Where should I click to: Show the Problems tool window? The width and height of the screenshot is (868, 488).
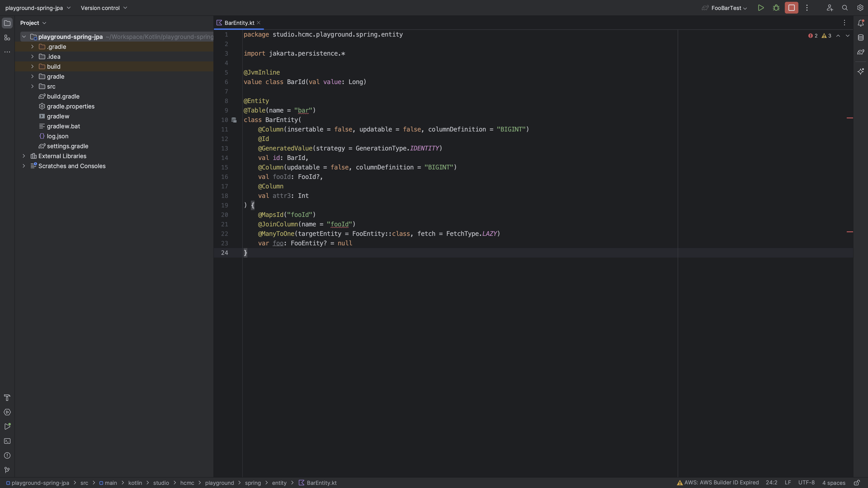(x=7, y=455)
